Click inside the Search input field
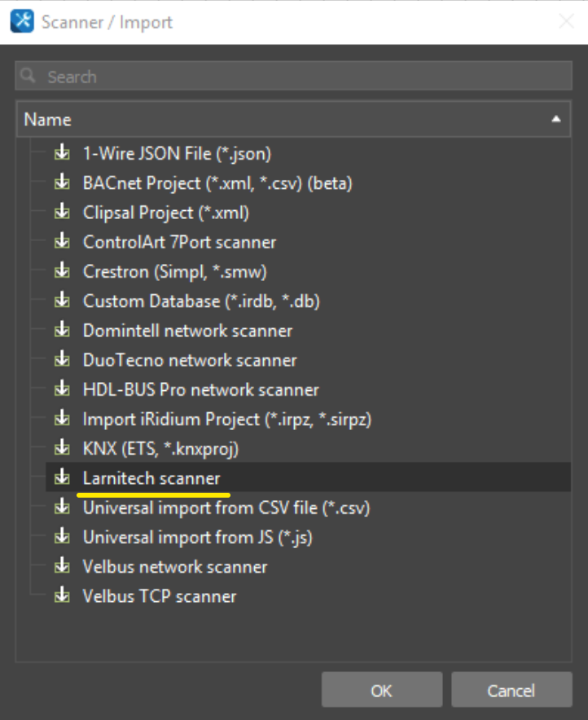The height and width of the screenshot is (720, 588). pyautogui.click(x=244, y=75)
